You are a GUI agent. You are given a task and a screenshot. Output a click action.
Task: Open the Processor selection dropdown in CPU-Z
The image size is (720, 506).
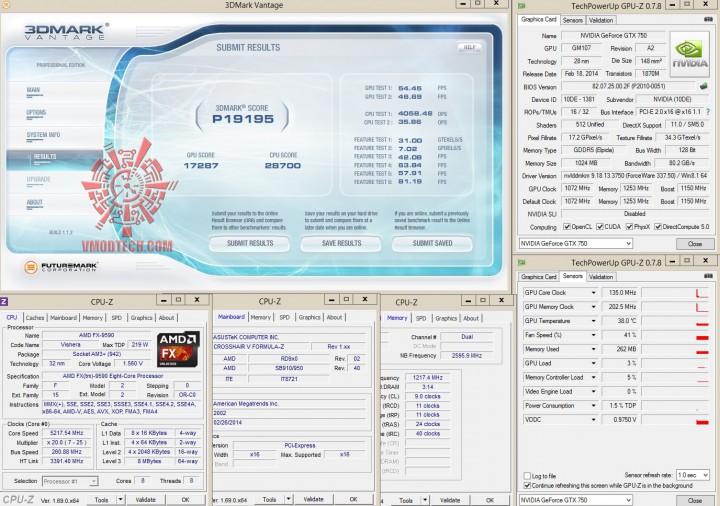coord(93,481)
